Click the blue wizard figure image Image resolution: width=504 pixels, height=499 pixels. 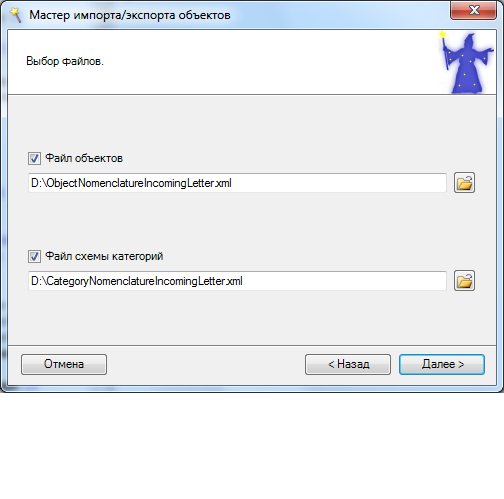pyautogui.click(x=467, y=62)
